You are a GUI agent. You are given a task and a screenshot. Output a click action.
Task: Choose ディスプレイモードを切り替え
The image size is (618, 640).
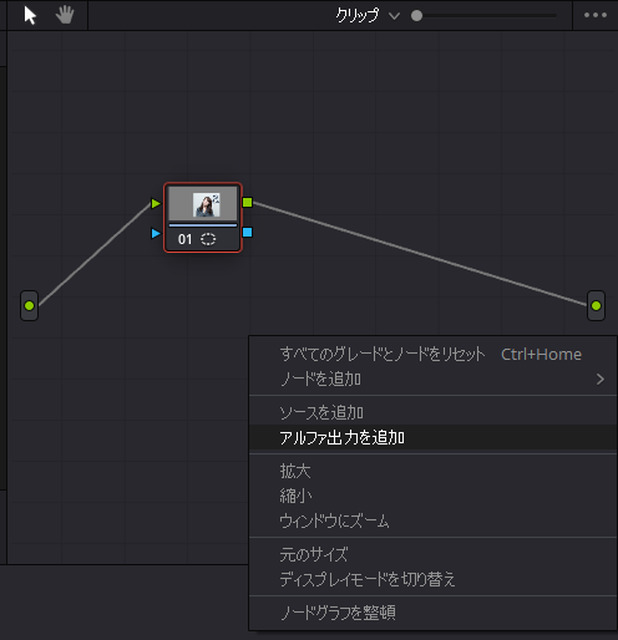point(433,579)
